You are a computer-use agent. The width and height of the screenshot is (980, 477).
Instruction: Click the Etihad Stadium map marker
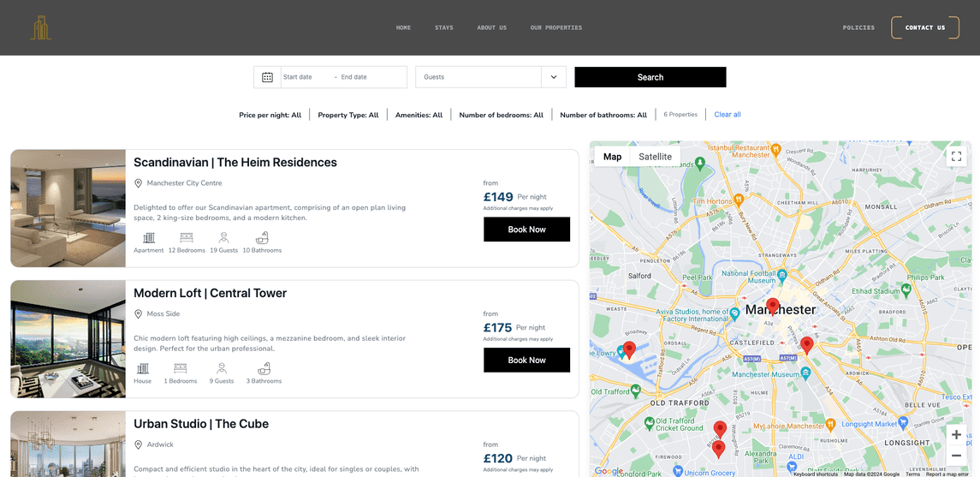click(x=906, y=289)
